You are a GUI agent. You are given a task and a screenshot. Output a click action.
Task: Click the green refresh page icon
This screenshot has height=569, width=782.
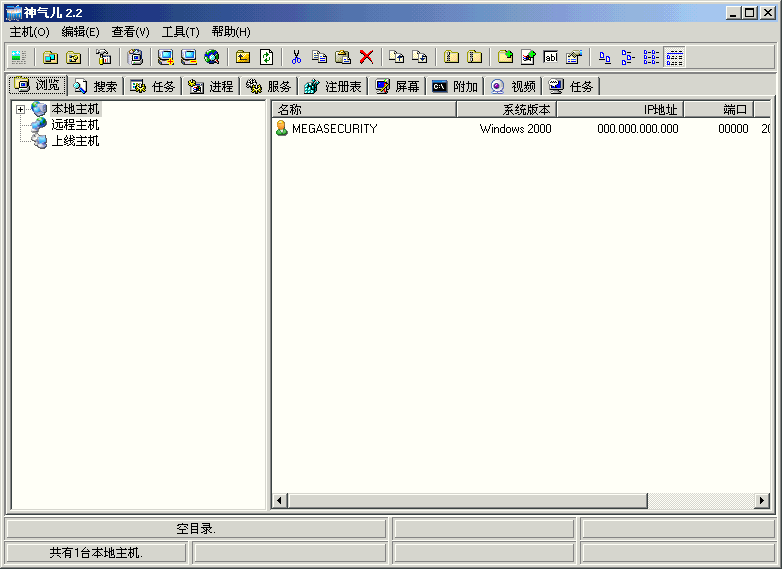pos(266,58)
